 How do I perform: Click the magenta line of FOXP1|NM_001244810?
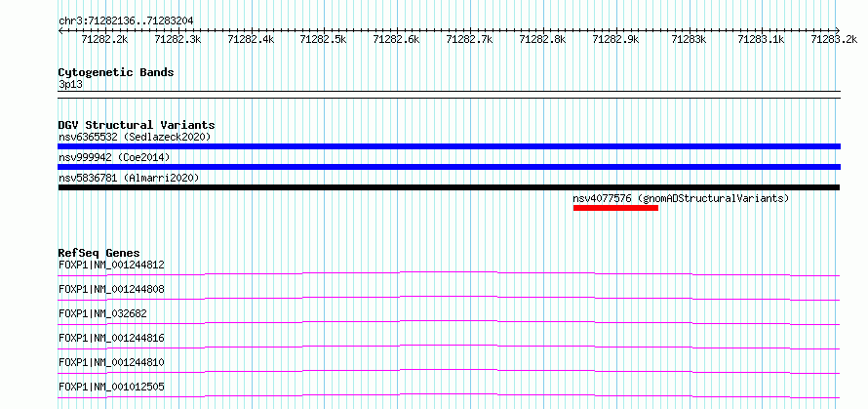449,371
